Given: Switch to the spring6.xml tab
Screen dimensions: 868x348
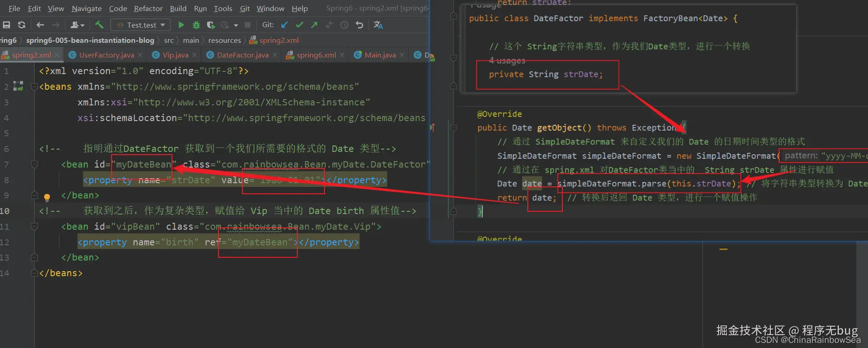Looking at the screenshot, I should pos(316,55).
